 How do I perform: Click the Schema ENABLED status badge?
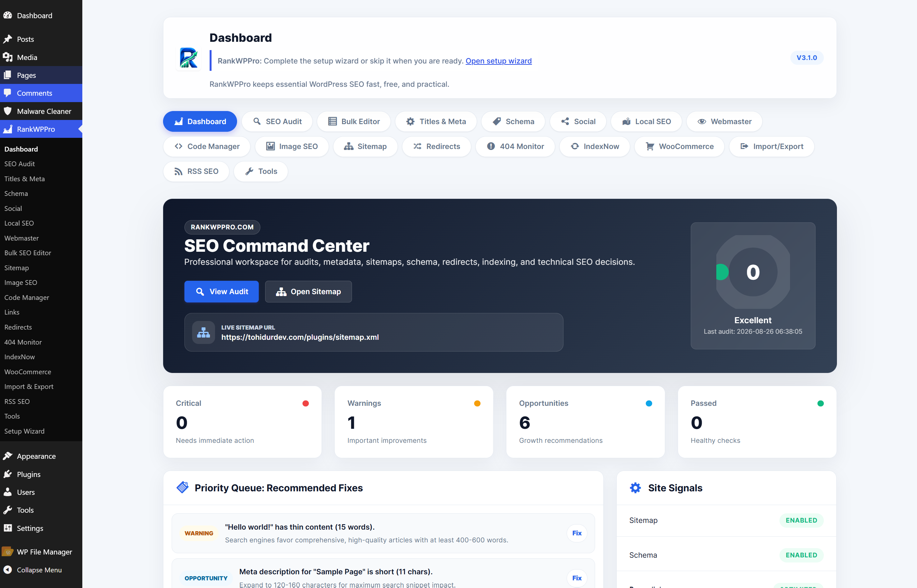click(801, 555)
